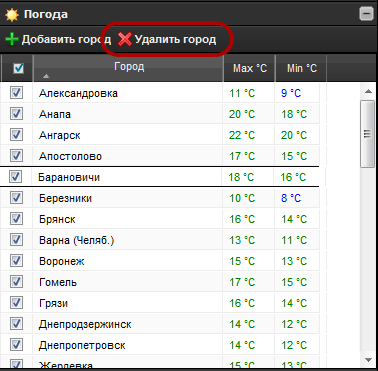Click the scrollbar up arrow
Viewport: 378px width, 371px height.
coord(368,91)
